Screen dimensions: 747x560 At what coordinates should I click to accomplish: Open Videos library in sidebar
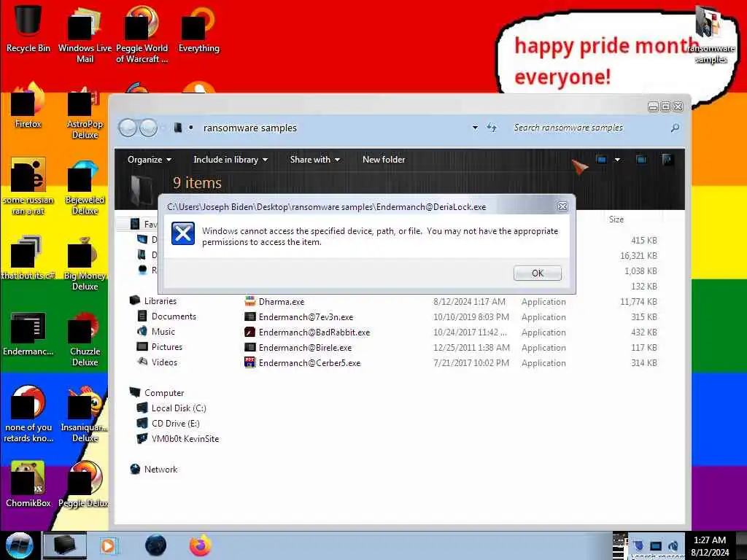tap(158, 362)
